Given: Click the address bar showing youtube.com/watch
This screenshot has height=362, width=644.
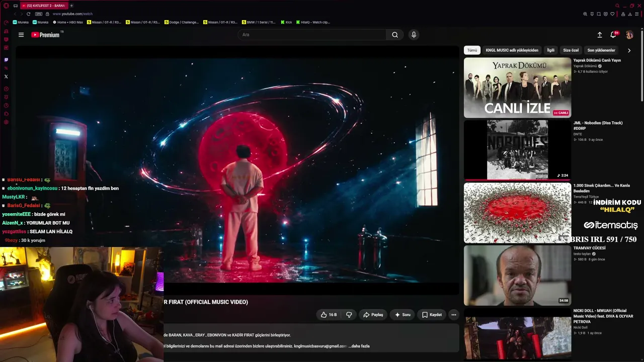Looking at the screenshot, I should click(72, 14).
